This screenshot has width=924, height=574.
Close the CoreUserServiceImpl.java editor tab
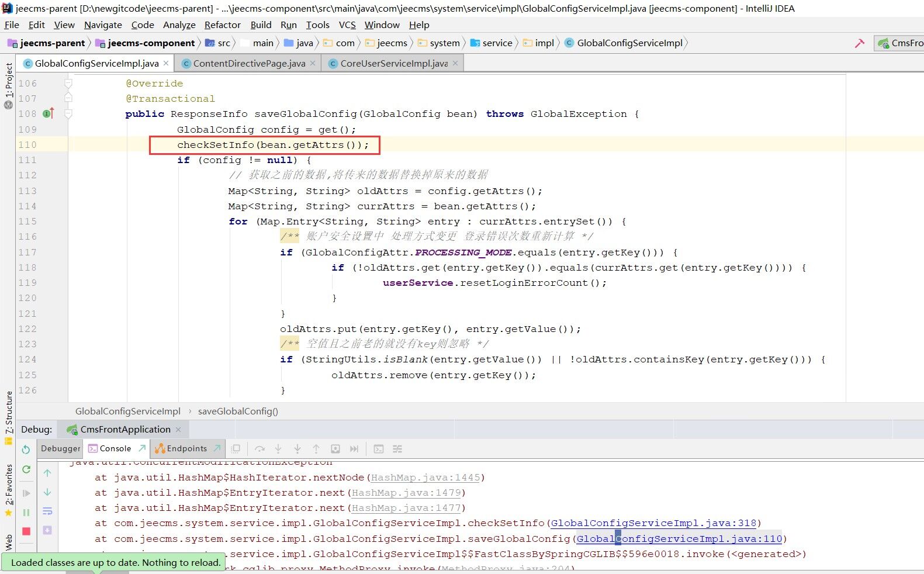point(455,63)
